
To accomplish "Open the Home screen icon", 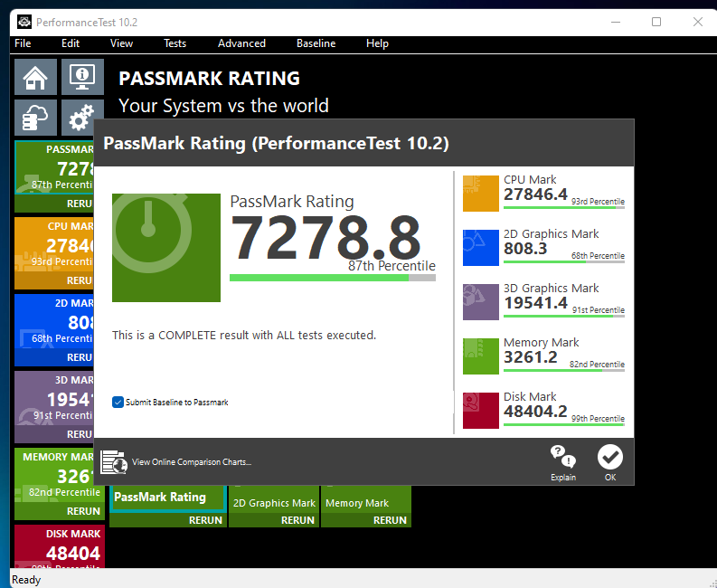I will (35, 77).
